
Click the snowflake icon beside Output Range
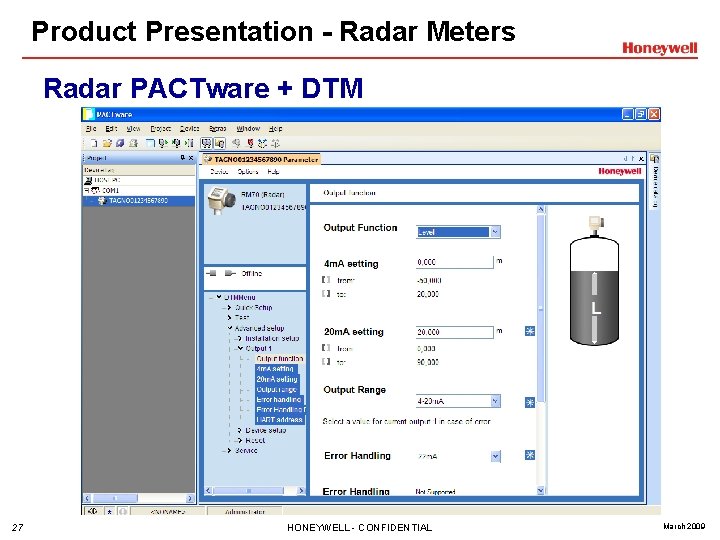point(529,402)
